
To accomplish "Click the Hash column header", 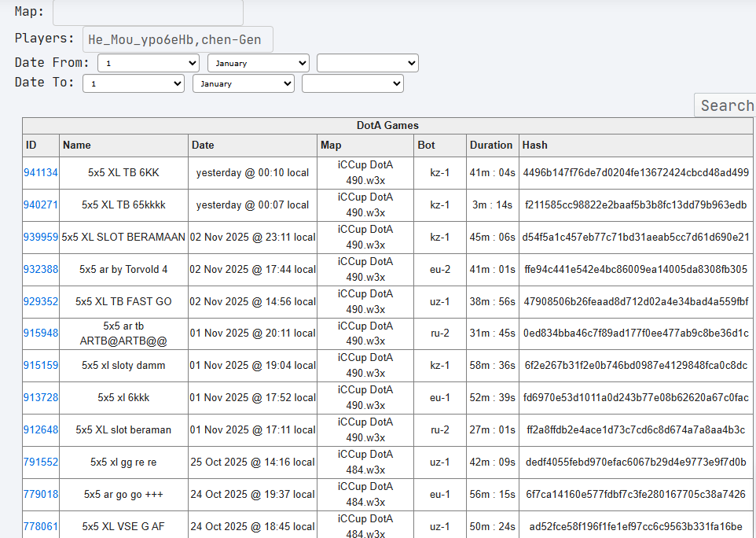I will pyautogui.click(x=636, y=146).
